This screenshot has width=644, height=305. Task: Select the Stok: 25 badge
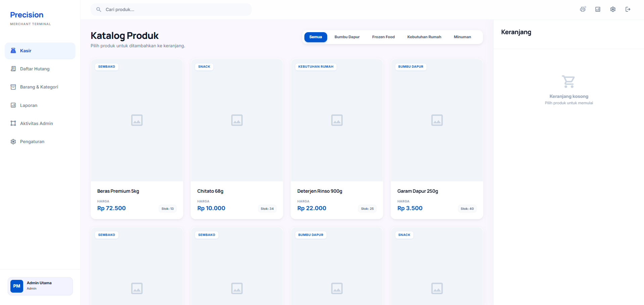[367, 209]
